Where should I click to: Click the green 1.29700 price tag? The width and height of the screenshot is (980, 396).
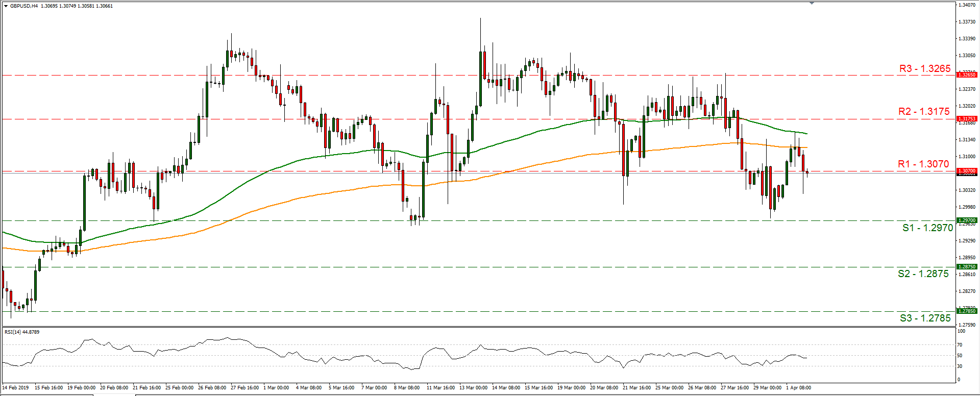(967, 220)
